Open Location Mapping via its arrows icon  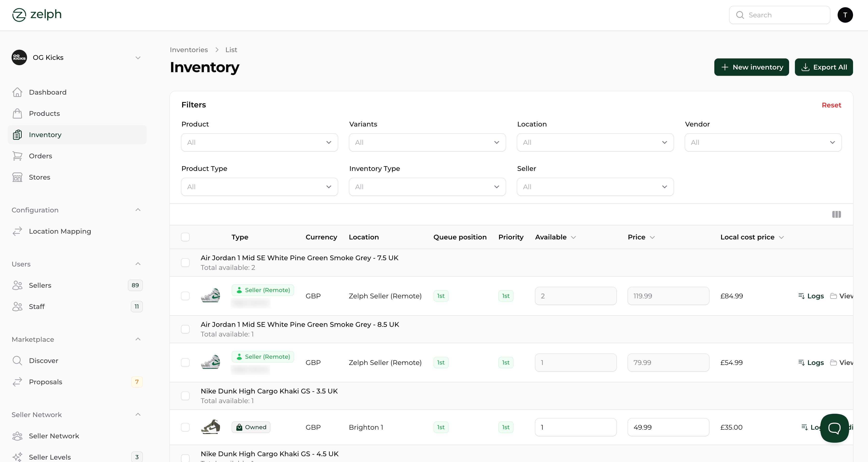pyautogui.click(x=18, y=231)
